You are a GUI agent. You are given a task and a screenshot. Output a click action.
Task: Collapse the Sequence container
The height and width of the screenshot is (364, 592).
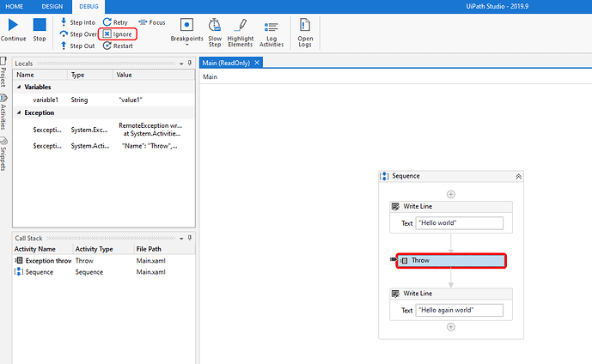[518, 177]
